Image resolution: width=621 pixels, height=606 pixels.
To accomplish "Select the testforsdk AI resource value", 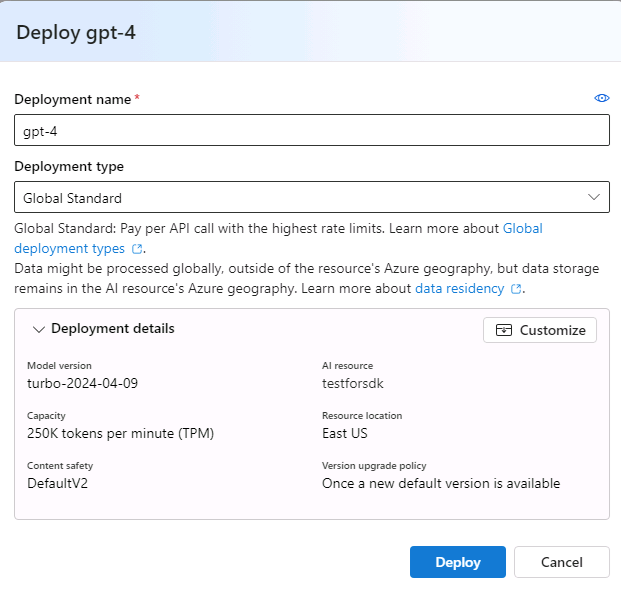I will [x=352, y=383].
